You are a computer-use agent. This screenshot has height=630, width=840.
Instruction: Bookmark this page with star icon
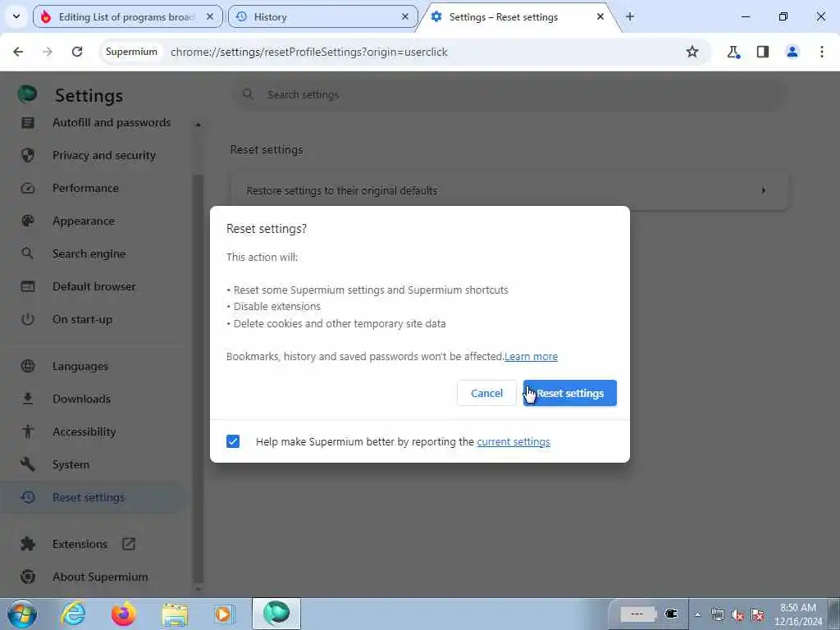coord(692,52)
